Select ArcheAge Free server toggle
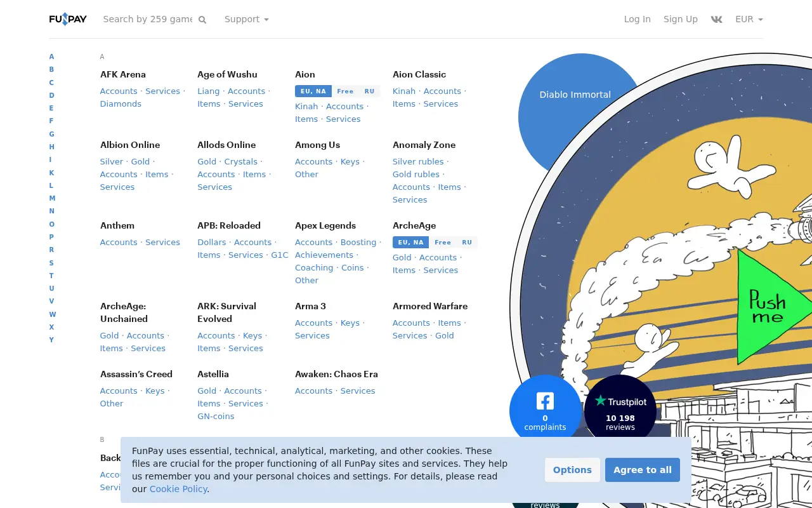Viewport: 812px width, 508px height. [443, 243]
